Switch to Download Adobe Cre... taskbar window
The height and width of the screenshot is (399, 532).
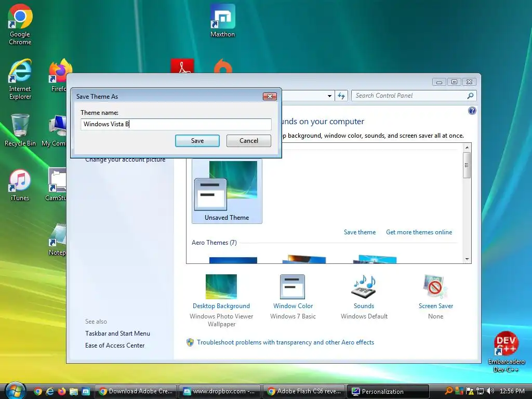coord(136,391)
